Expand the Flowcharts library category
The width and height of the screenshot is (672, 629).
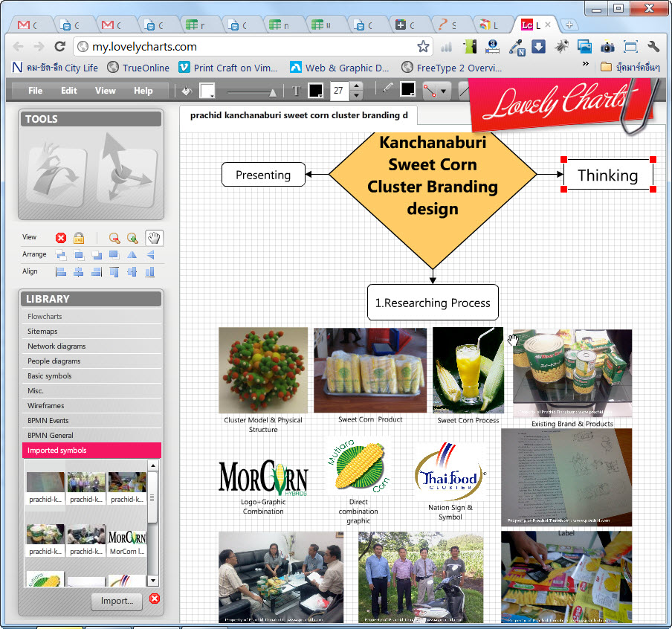(x=91, y=317)
